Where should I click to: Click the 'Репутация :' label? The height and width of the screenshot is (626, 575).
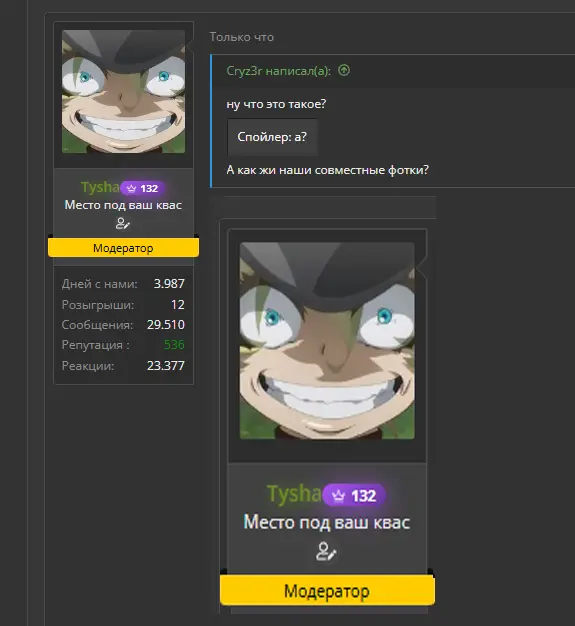click(96, 345)
